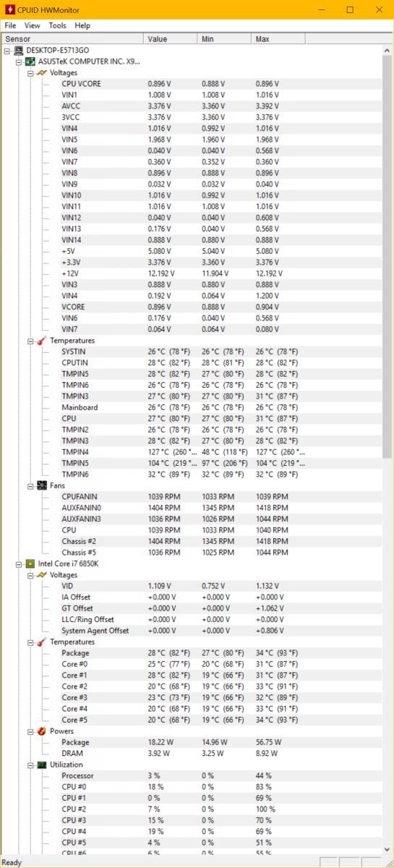Viewport: 394px width, 868px height.
Task: Click the Utilization section icon
Action: [42, 765]
